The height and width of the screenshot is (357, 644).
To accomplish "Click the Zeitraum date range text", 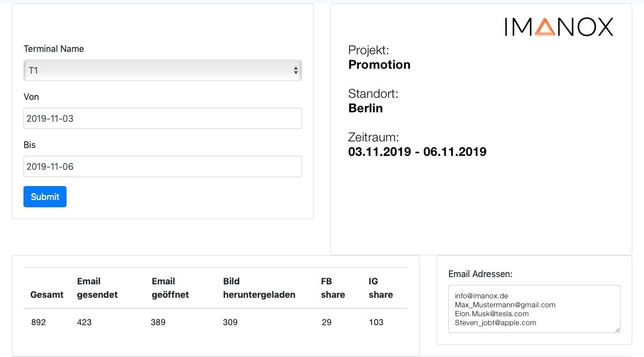I will point(417,151).
